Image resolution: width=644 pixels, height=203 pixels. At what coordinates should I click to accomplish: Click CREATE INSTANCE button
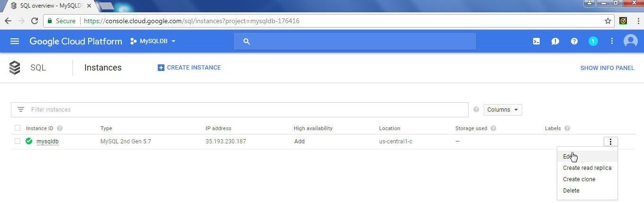pyautogui.click(x=189, y=68)
